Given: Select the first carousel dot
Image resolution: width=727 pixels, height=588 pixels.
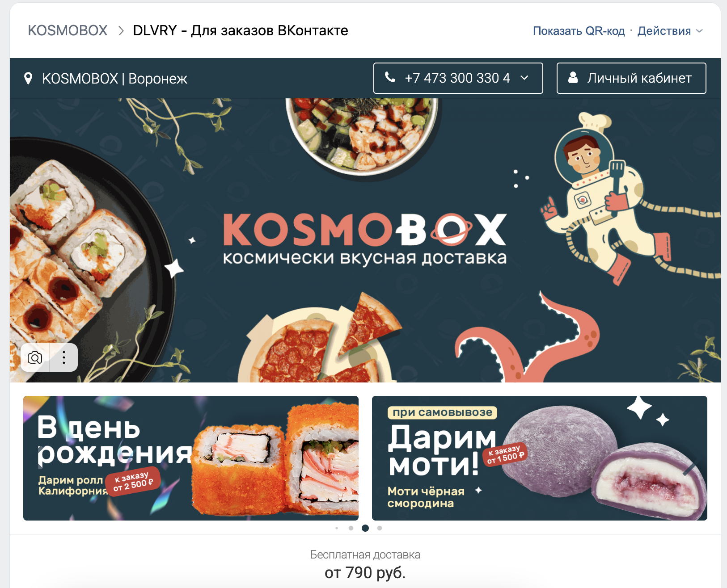Looking at the screenshot, I should click(x=337, y=528).
